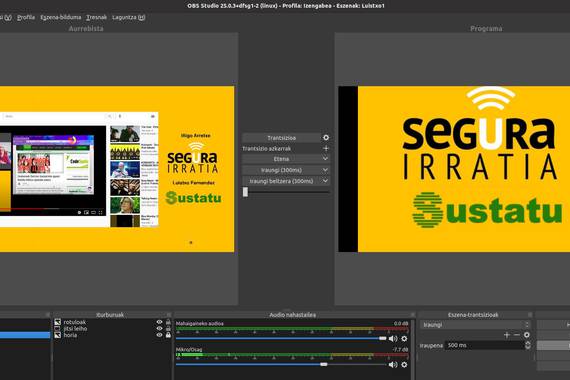570x380 pixels.
Task: Remove scene transition with minus icon
Action: coord(517,335)
